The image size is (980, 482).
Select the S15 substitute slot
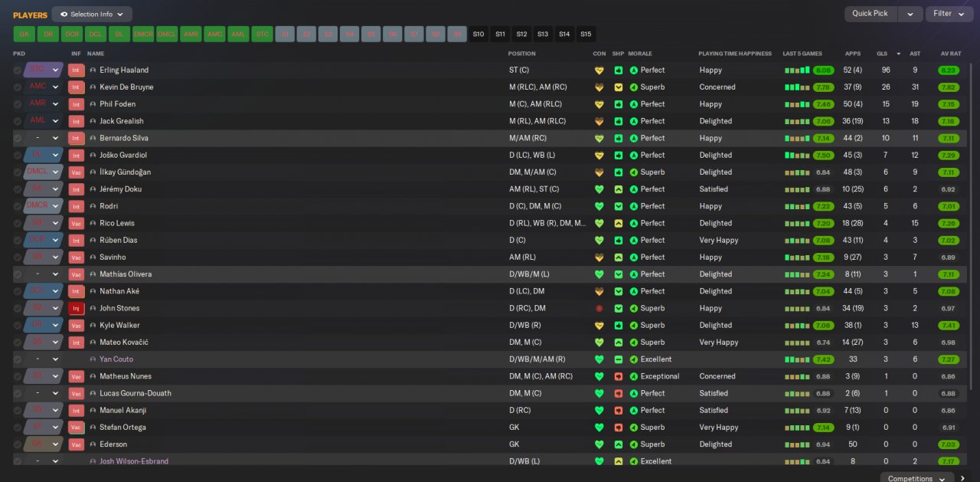coord(586,34)
